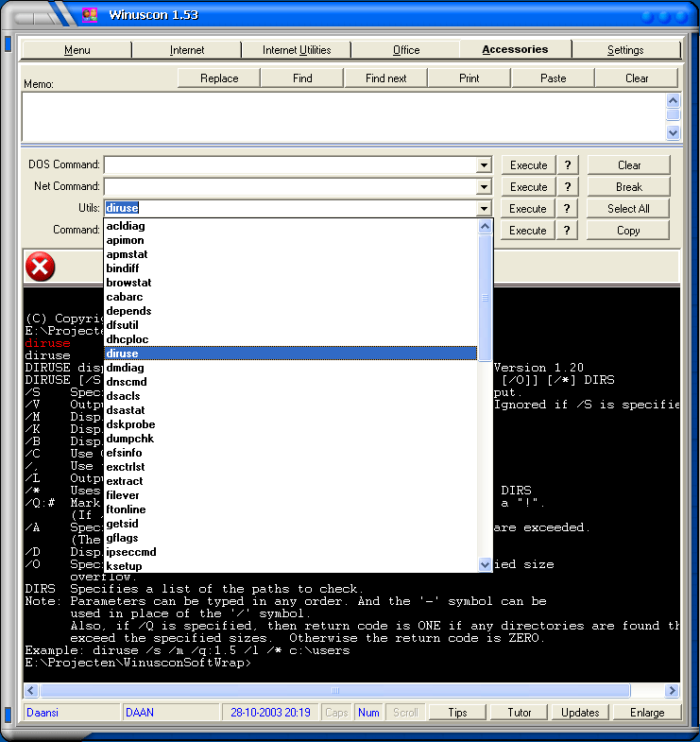Click the Winuscon title bar app icon

coord(90,15)
